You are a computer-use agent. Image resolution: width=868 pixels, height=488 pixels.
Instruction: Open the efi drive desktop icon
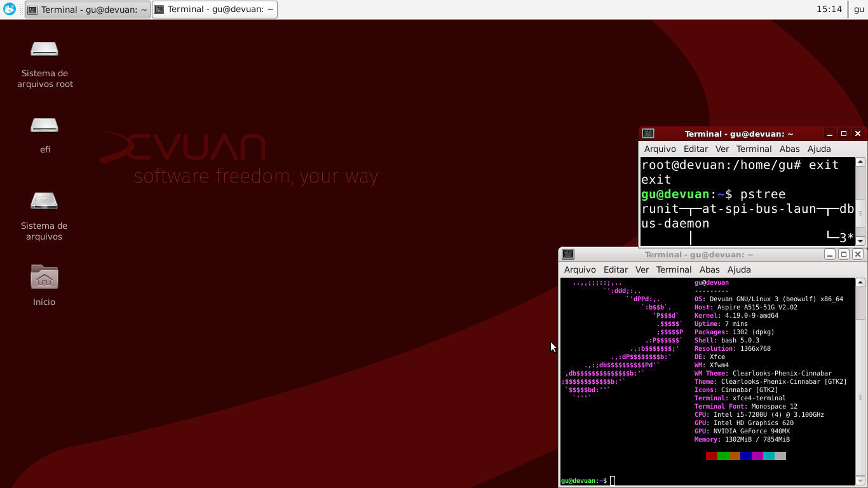click(44, 126)
